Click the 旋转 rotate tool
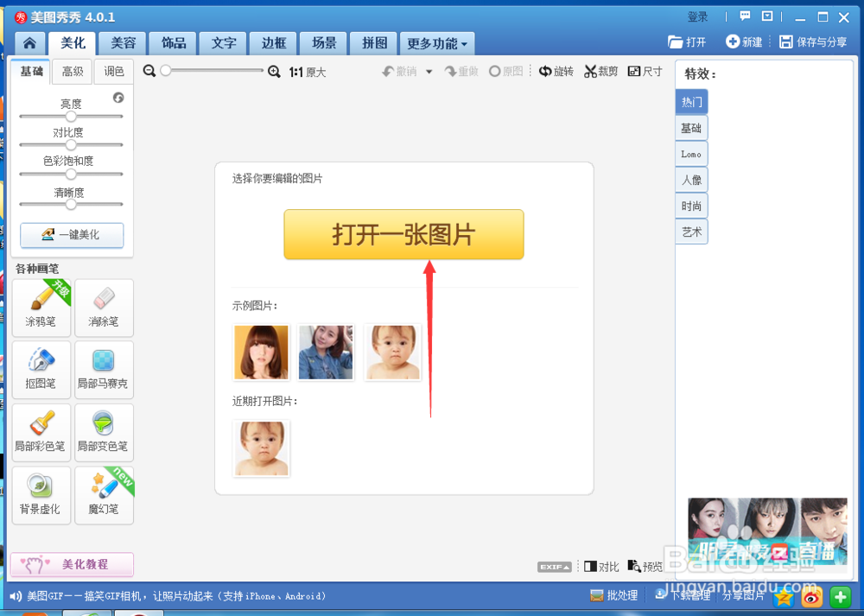 pyautogui.click(x=556, y=72)
